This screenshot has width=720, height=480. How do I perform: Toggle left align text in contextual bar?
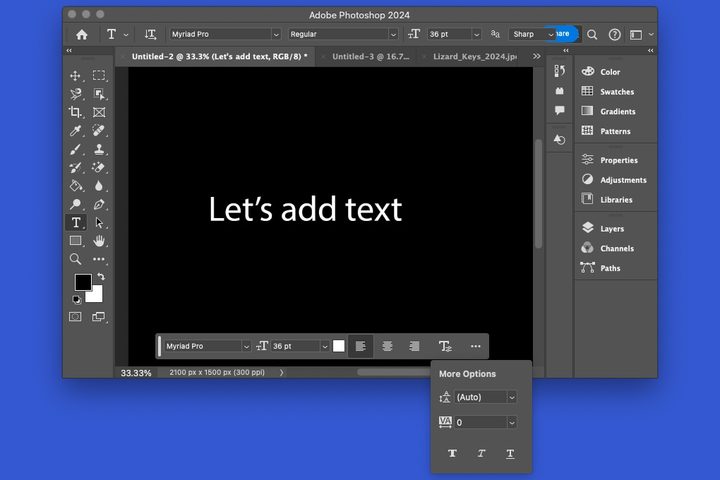coord(360,346)
